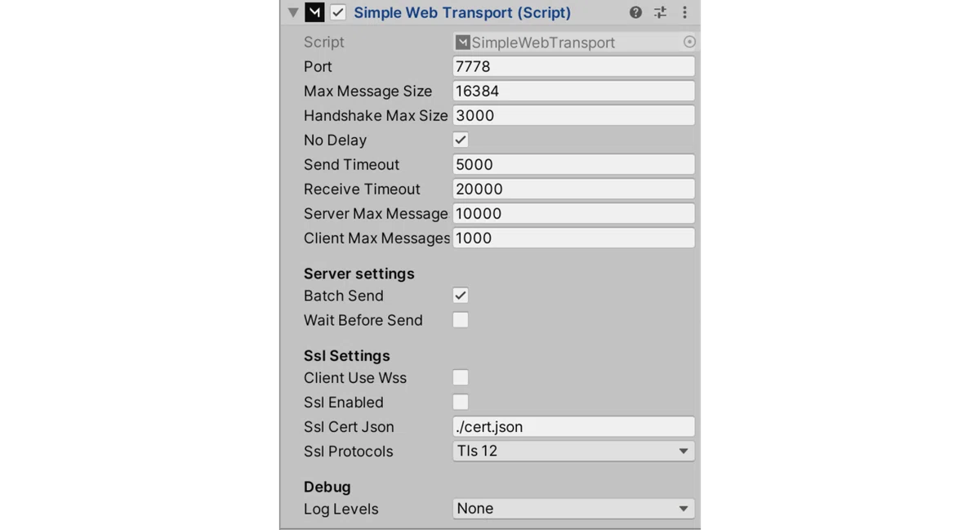Enable the Wait Before Send checkbox
The image size is (980, 530).
(x=461, y=320)
